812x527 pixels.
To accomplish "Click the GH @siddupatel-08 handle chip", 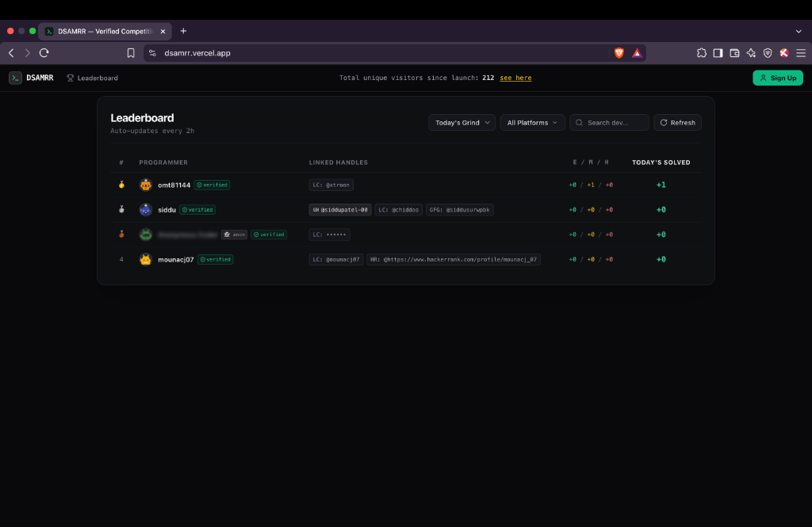I will pyautogui.click(x=340, y=210).
